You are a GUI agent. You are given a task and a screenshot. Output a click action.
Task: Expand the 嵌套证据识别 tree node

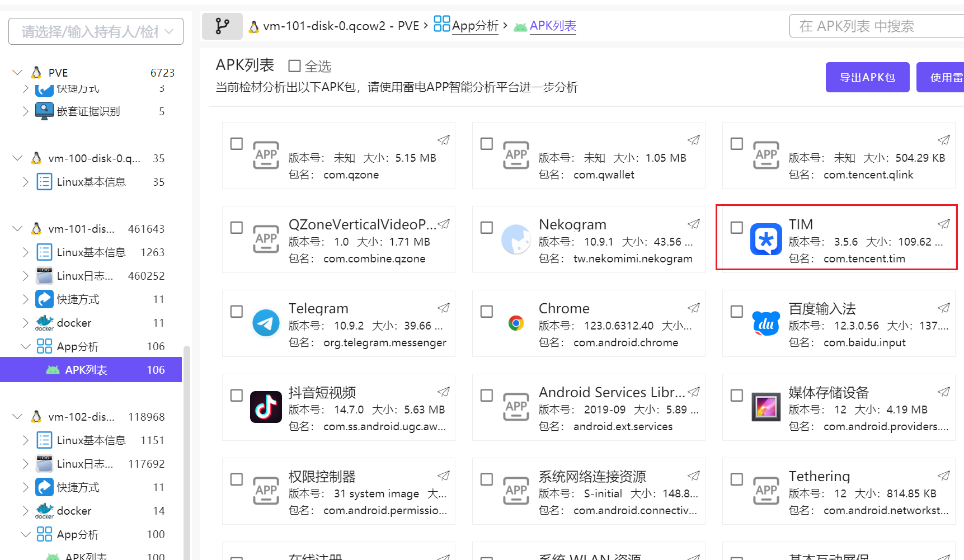click(25, 111)
